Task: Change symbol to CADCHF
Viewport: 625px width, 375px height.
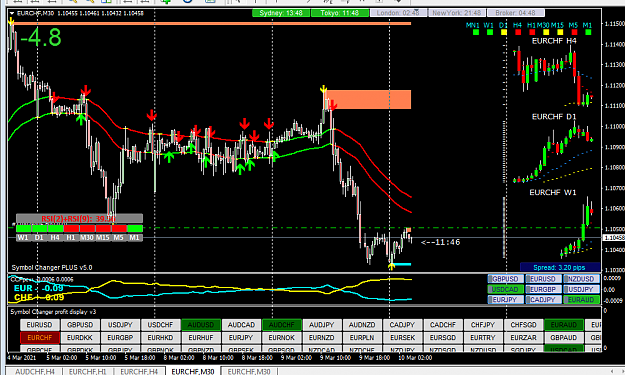Action: pyautogui.click(x=443, y=325)
